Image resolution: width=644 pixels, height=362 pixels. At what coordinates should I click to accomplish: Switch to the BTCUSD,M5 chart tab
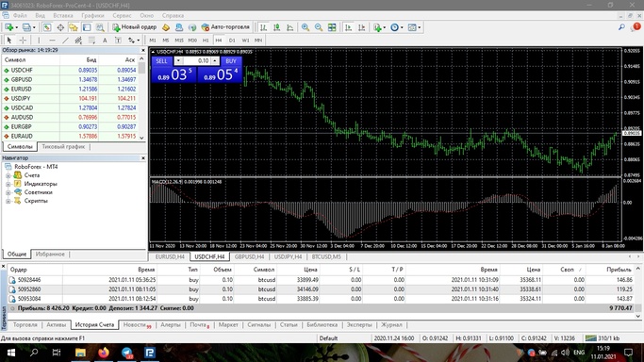click(326, 257)
